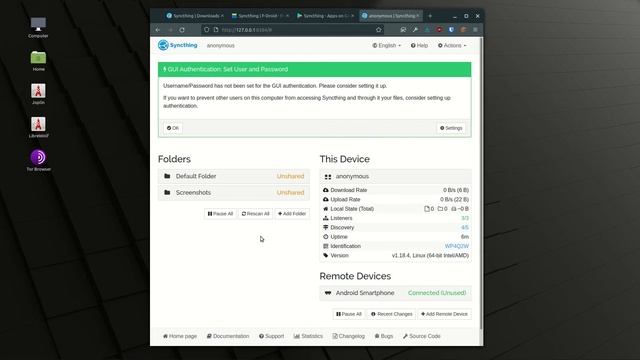Open the Help link in the header
640x360 pixels.
point(419,46)
